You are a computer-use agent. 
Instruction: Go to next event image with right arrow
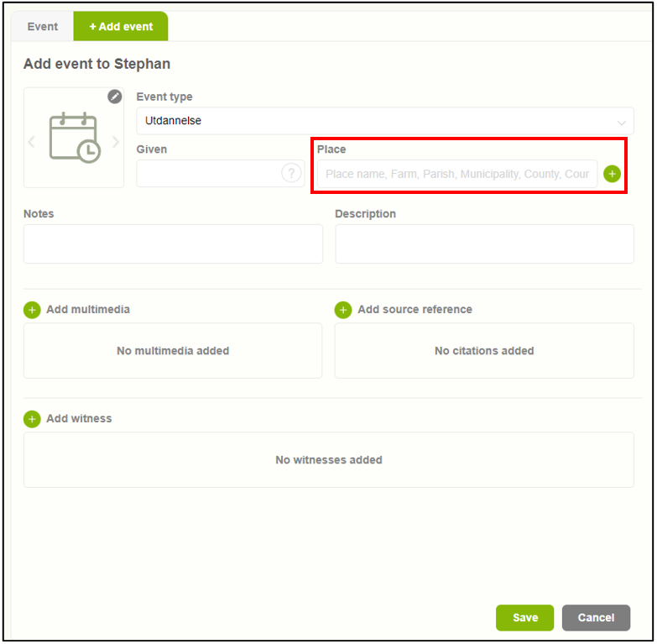pos(116,142)
